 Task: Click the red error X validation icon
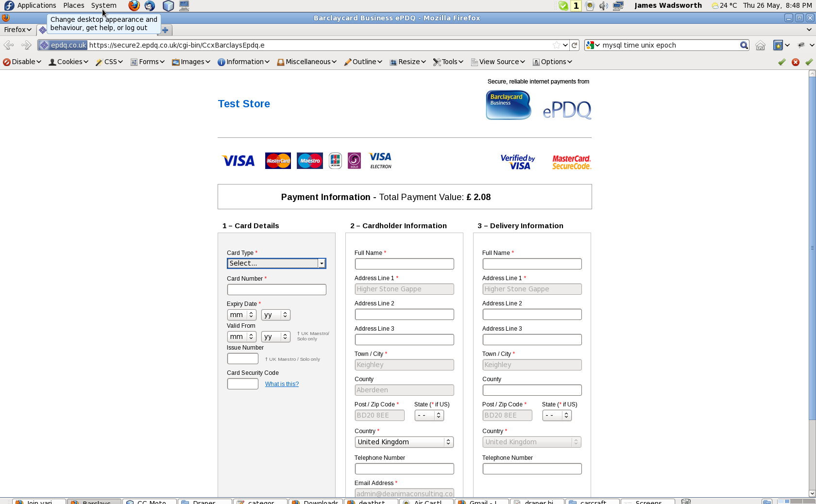(796, 62)
